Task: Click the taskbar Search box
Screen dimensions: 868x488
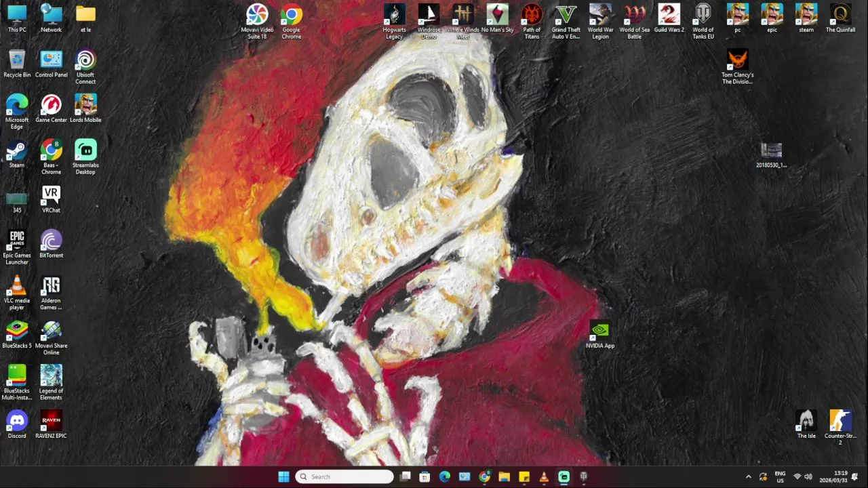Action: (344, 476)
